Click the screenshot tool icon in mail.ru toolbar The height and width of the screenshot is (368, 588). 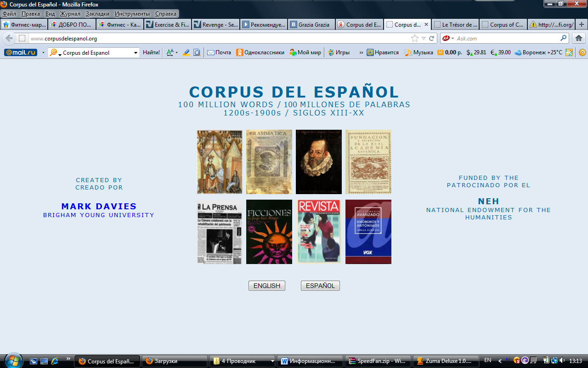(x=197, y=52)
